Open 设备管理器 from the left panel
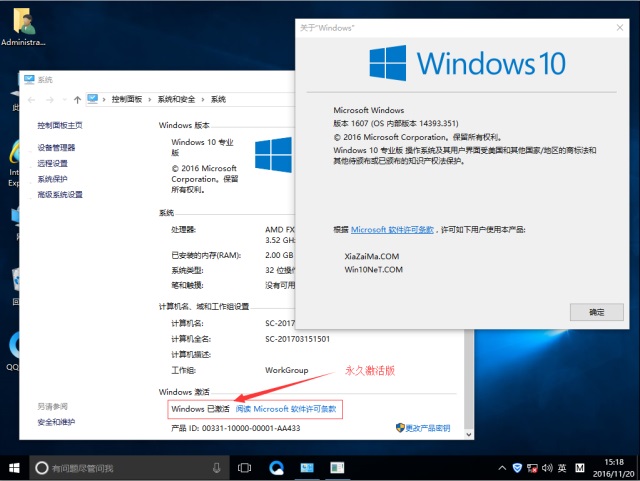Viewport: 640px width, 481px height. pyautogui.click(x=56, y=147)
